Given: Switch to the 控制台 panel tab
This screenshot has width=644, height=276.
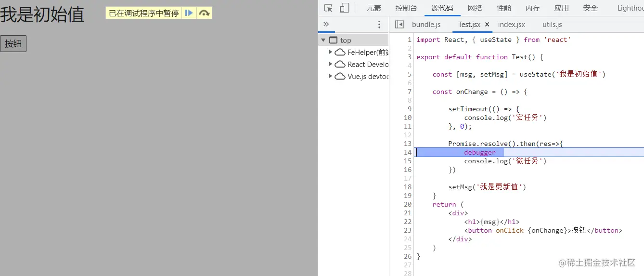Looking at the screenshot, I should [x=406, y=8].
